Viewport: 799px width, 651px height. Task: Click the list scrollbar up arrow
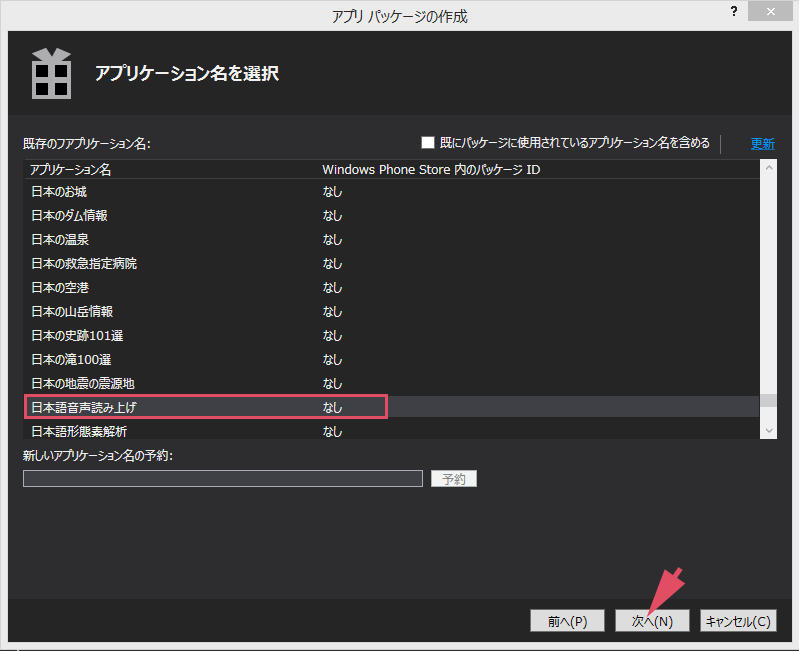768,168
